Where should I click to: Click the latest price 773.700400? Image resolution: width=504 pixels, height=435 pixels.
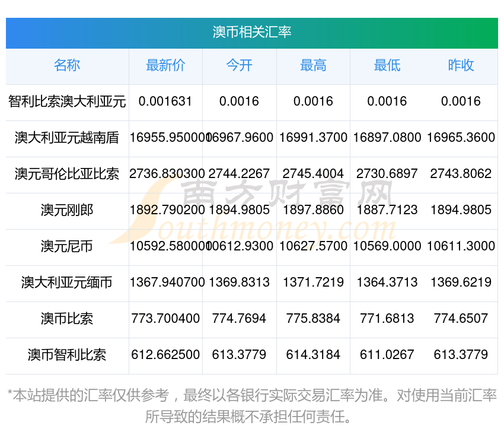165,319
